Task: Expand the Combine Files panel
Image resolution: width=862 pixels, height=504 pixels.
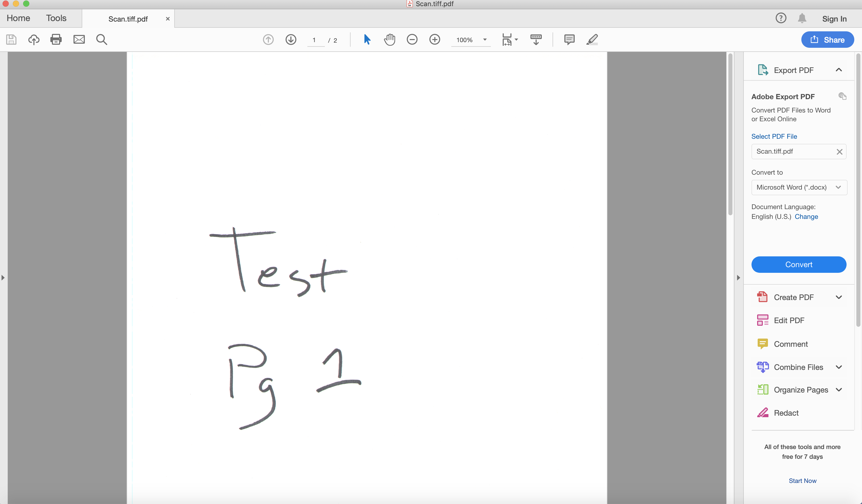Action: tap(839, 367)
